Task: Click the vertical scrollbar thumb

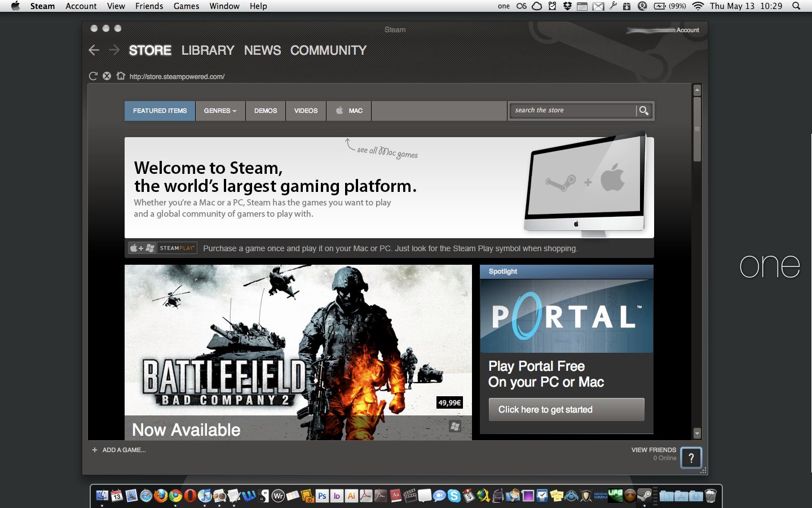Action: pos(697,129)
